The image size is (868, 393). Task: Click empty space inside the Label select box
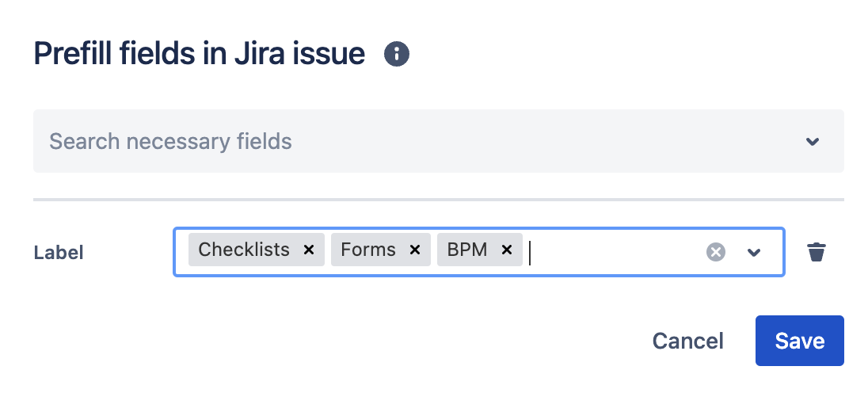(618, 252)
